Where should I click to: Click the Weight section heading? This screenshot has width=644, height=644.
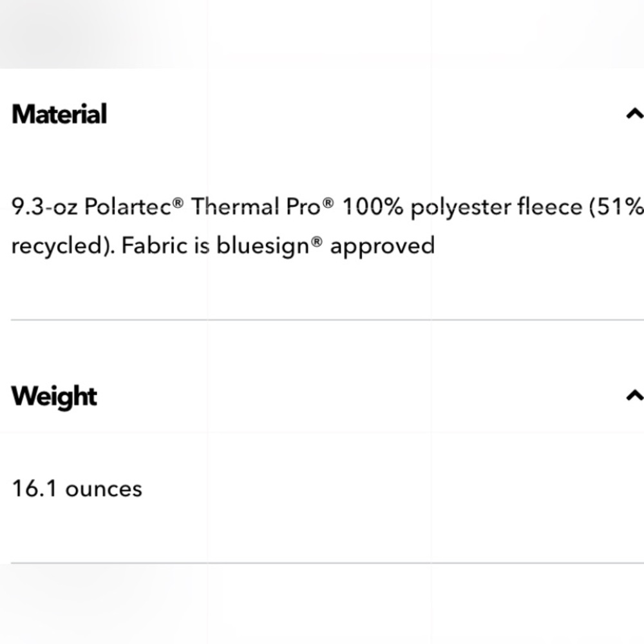click(54, 397)
